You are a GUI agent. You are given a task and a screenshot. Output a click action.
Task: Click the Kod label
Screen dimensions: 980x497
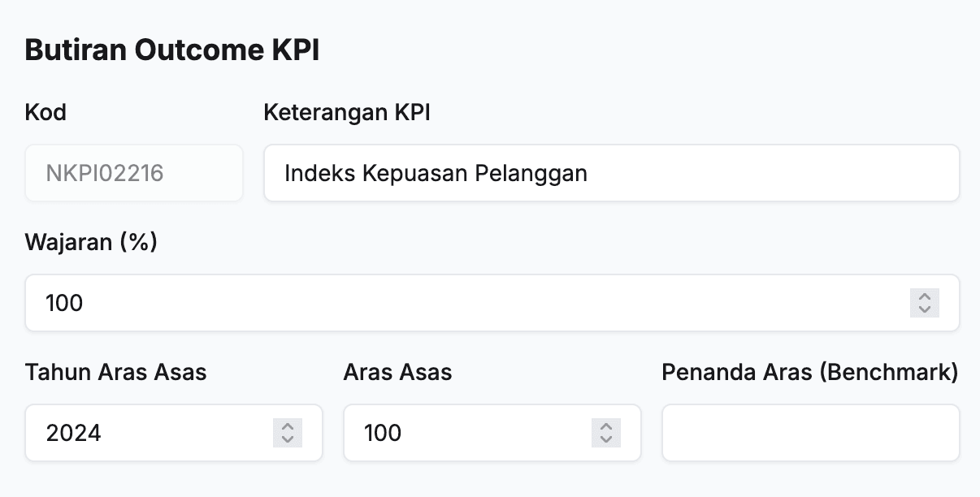46,112
